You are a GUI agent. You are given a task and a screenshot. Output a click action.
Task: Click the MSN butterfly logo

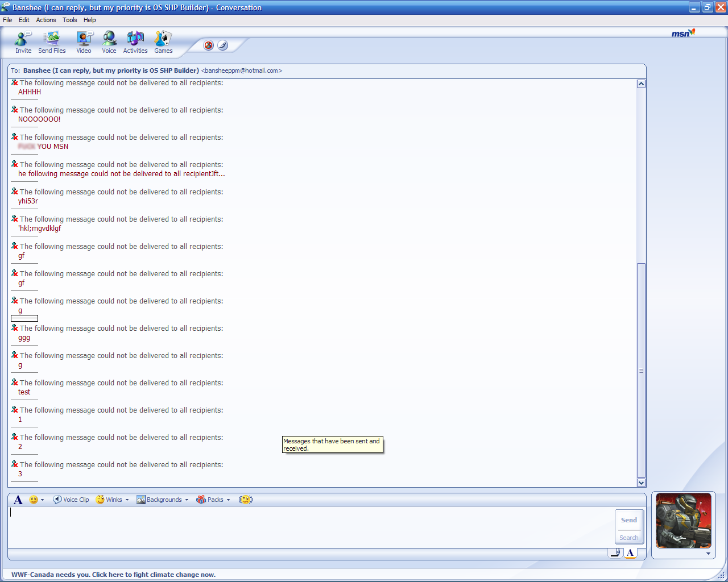(x=683, y=33)
